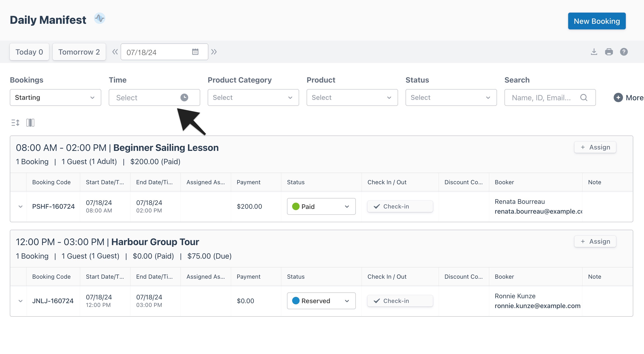Click ronnie.kunze@example.com email
644x354 pixels.
[538, 306]
